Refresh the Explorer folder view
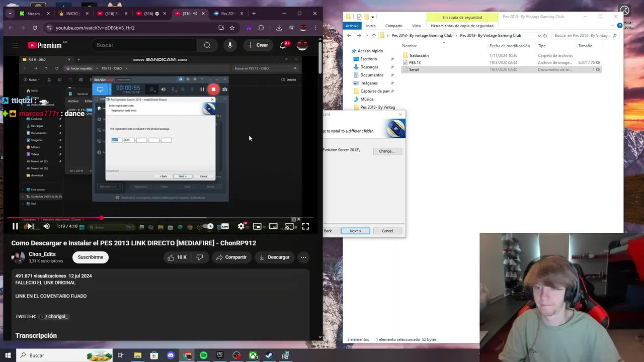The image size is (644, 362). point(545,36)
